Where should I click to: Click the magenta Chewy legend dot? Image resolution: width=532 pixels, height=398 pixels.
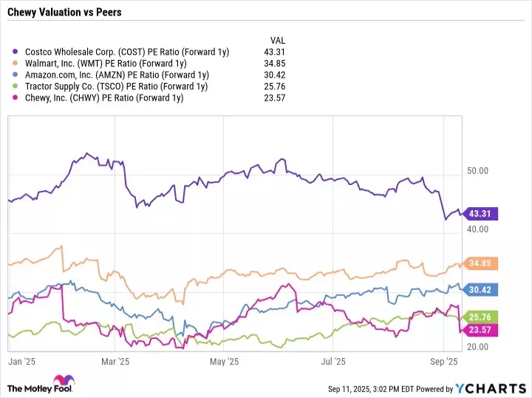click(x=18, y=98)
